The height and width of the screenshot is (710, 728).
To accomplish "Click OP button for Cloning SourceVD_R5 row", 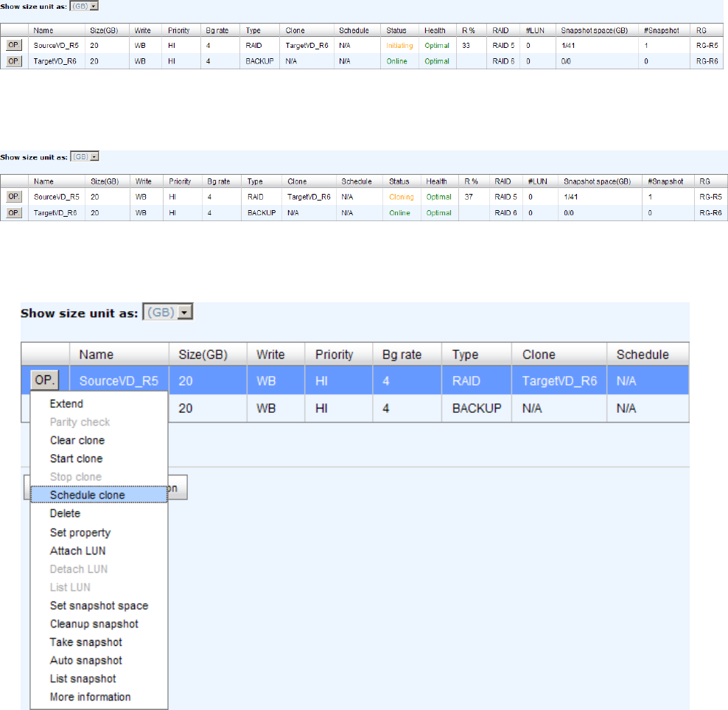I will pyautogui.click(x=13, y=197).
